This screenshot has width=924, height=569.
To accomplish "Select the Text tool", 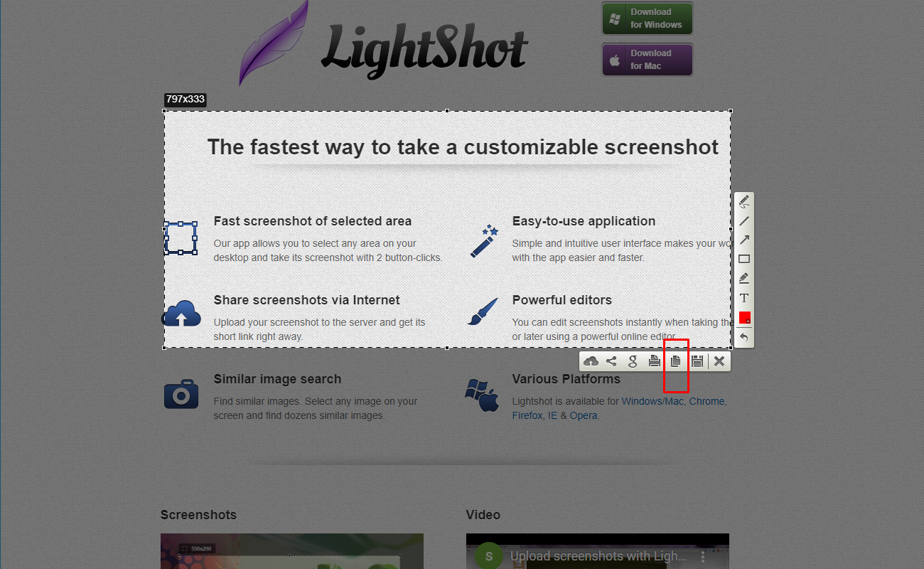I will pos(744,298).
